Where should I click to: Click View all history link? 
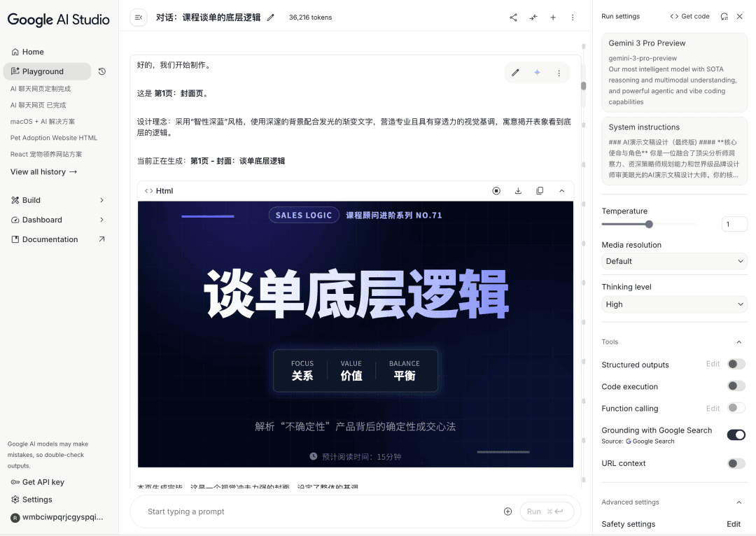pos(43,172)
